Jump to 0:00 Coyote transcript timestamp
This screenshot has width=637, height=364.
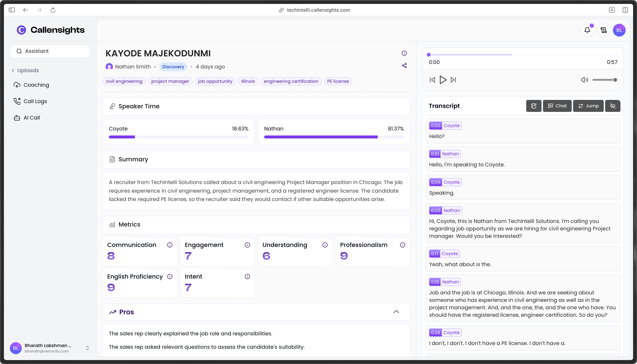[x=436, y=125]
